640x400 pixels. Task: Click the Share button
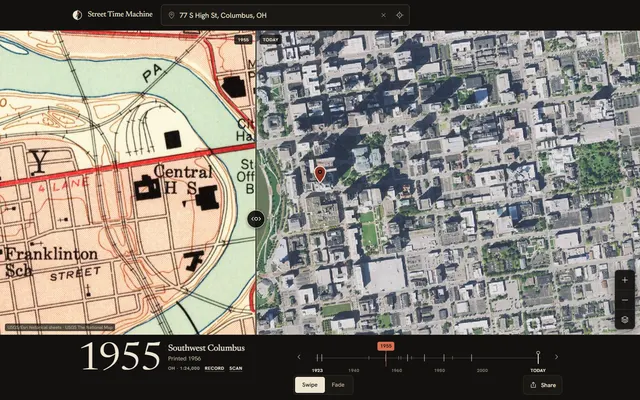click(543, 385)
